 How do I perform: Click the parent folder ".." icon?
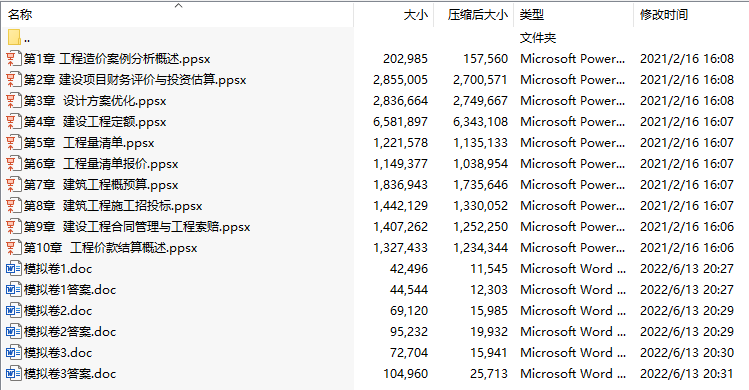pos(14,38)
